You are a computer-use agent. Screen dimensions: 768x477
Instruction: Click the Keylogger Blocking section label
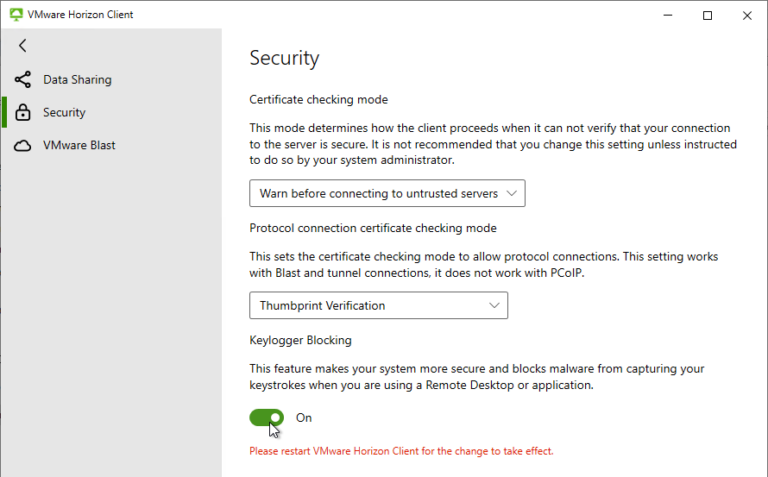(x=300, y=340)
